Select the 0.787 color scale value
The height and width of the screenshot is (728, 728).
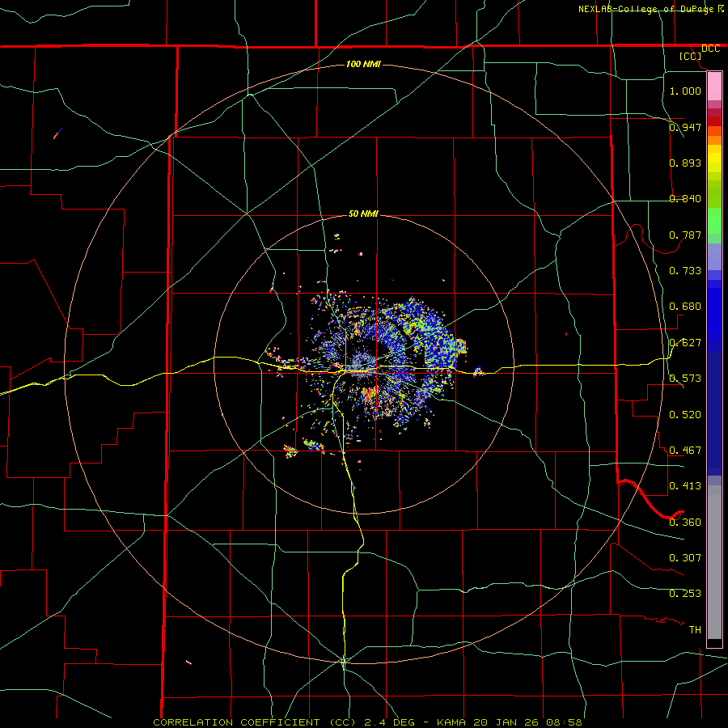[685, 235]
